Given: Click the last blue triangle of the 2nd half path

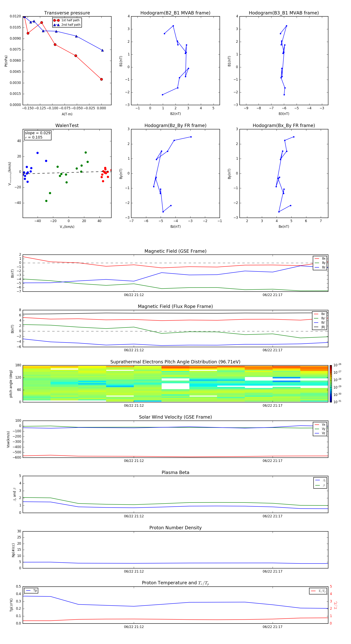Looking at the screenshot, I should [x=102, y=50].
